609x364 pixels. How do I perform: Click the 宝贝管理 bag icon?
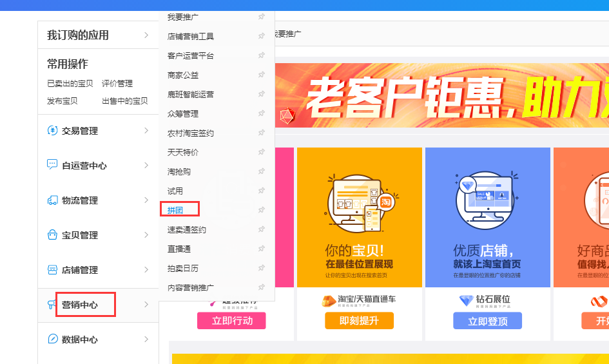pyautogui.click(x=52, y=235)
